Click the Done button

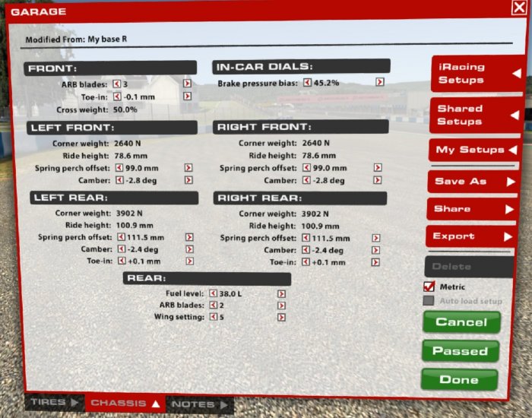[x=460, y=379]
